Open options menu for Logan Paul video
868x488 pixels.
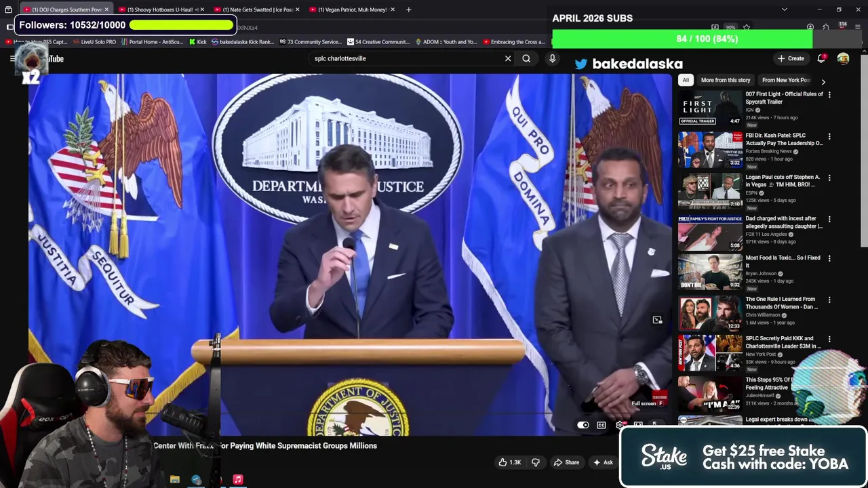tap(829, 178)
